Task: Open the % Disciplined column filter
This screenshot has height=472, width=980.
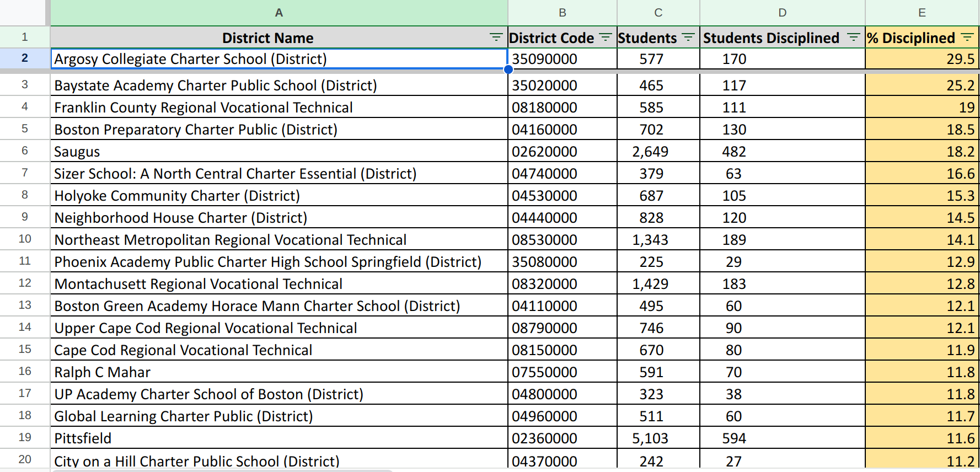Action: click(967, 37)
